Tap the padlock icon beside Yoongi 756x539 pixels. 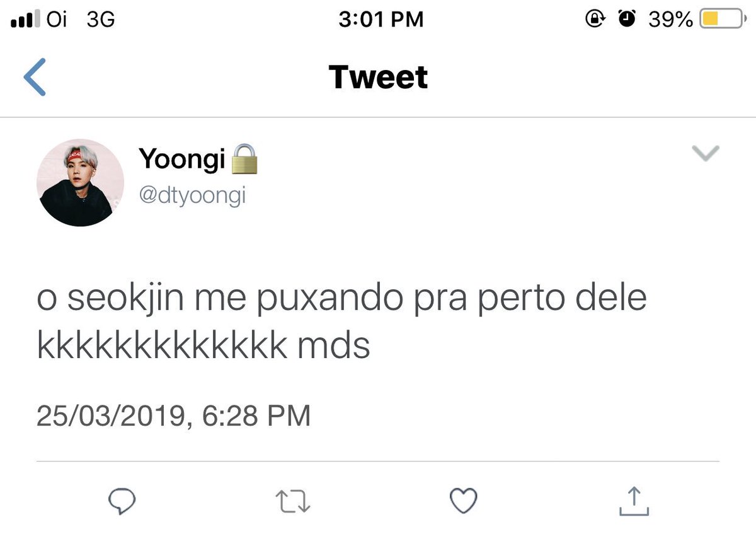(246, 159)
